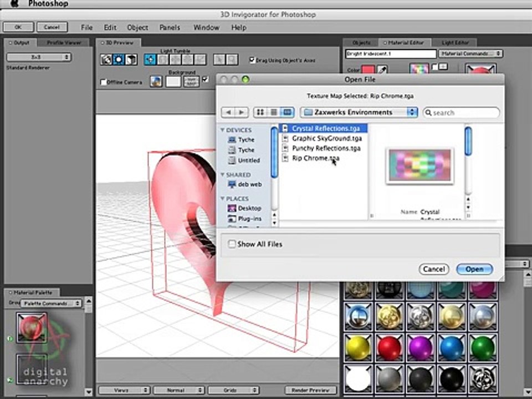
Task: Pick the white sphere material
Action: point(358,379)
